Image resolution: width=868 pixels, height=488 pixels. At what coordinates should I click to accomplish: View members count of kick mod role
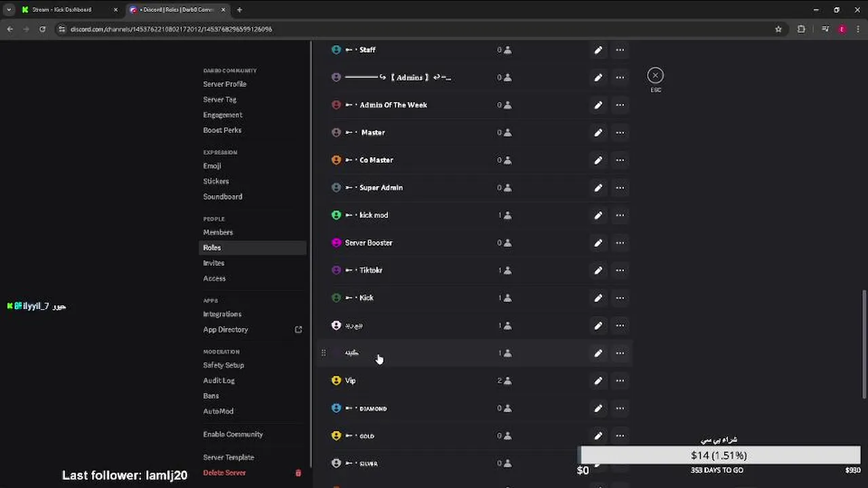[x=505, y=216]
